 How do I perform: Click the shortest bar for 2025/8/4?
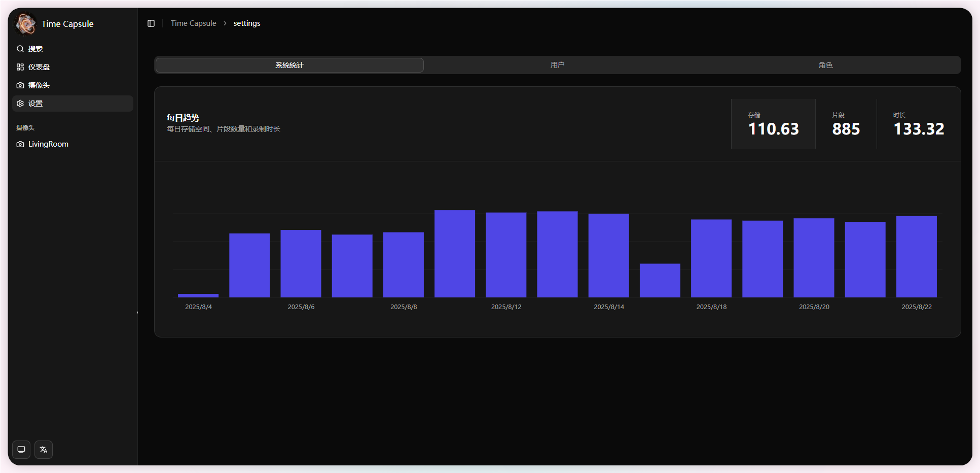coord(198,295)
